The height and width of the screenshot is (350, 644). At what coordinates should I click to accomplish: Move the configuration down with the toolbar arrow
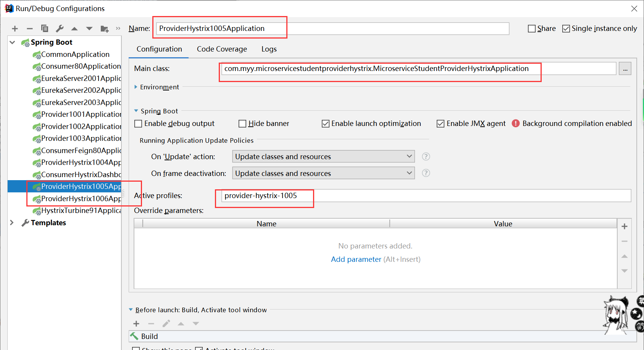coord(89,29)
